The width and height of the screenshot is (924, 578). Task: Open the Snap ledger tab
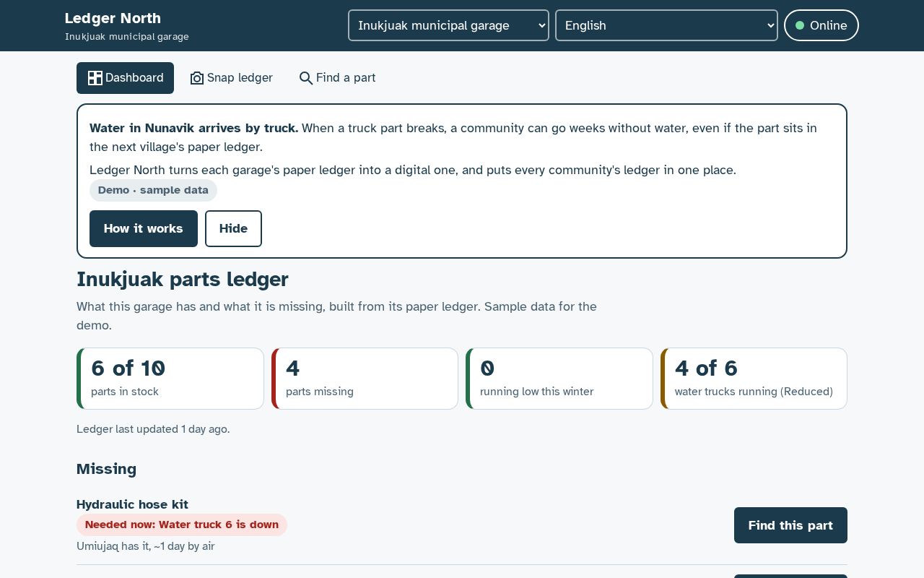tap(231, 78)
